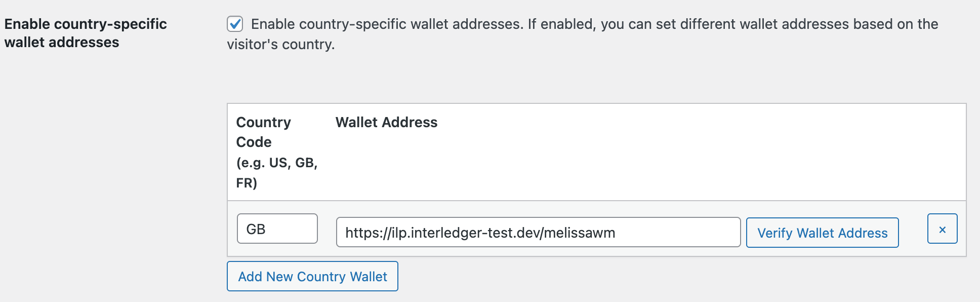Select the GB country code field
This screenshot has height=302, width=980.
click(x=277, y=229)
